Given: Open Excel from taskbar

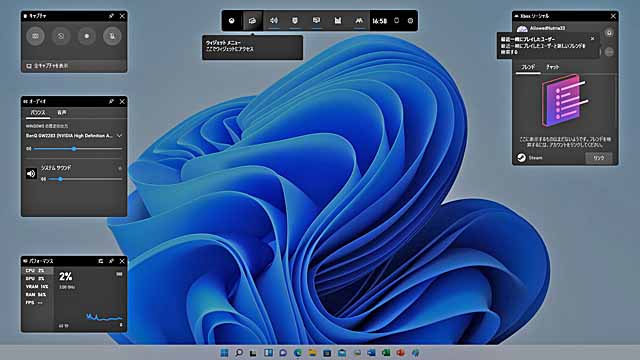Looking at the screenshot, I should pyautogui.click(x=386, y=353).
